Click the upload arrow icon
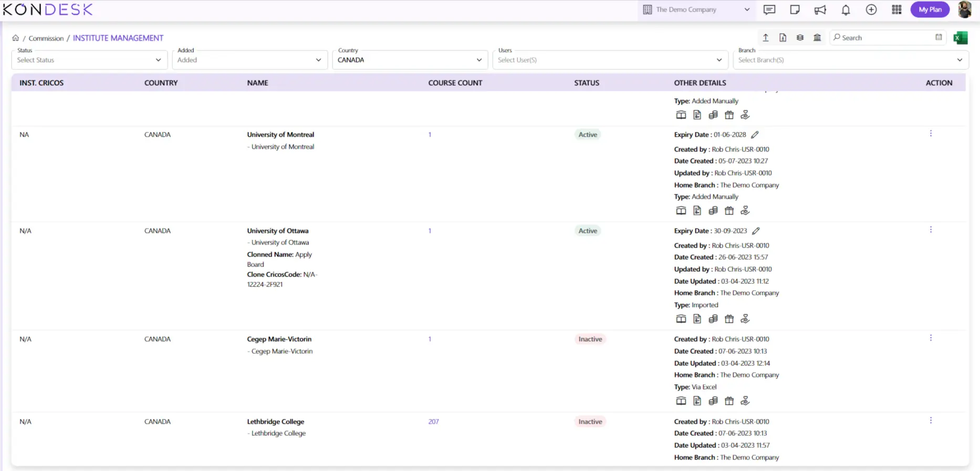Image resolution: width=980 pixels, height=471 pixels. coord(766,38)
